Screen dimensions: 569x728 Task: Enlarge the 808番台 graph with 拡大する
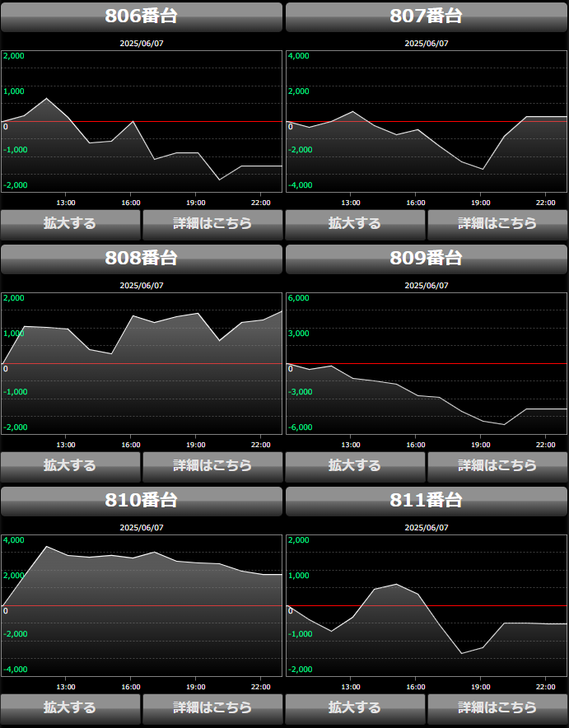[71, 467]
